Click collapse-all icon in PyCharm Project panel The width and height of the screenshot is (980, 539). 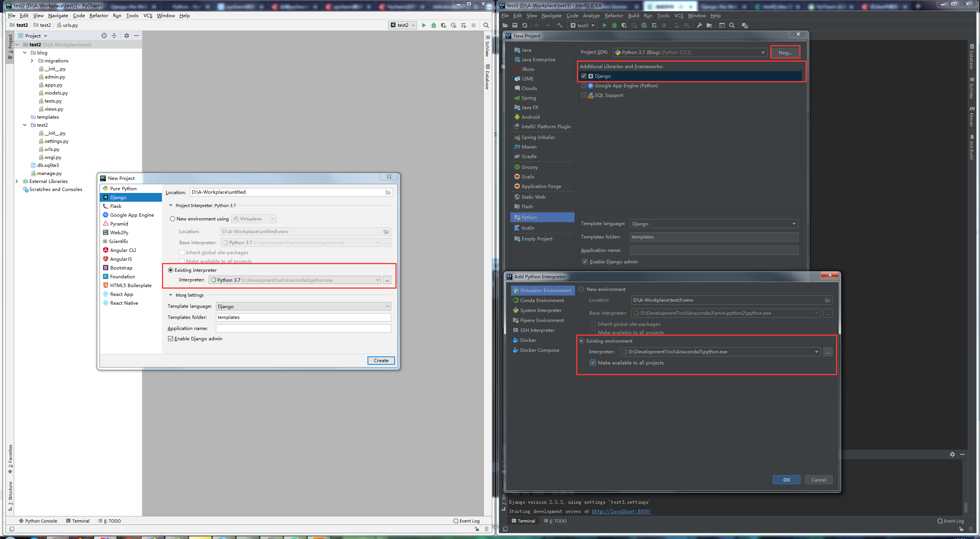click(x=114, y=36)
